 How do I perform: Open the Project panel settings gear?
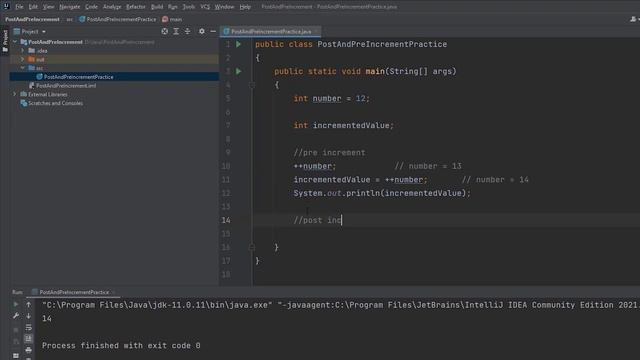202,31
